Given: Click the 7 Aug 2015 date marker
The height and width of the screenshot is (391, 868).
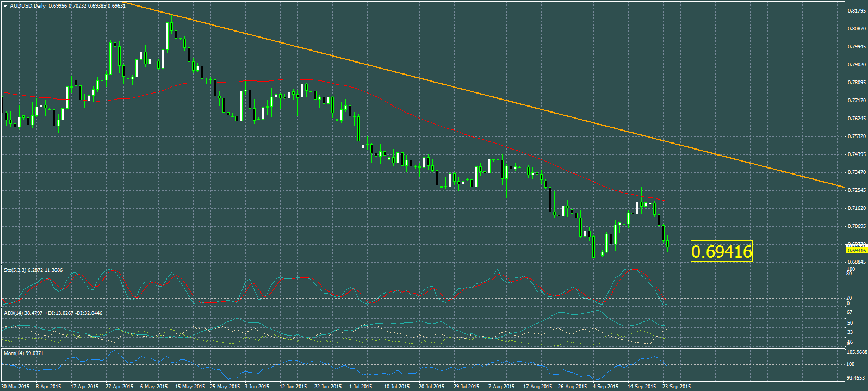Looking at the screenshot, I should 501,387.
